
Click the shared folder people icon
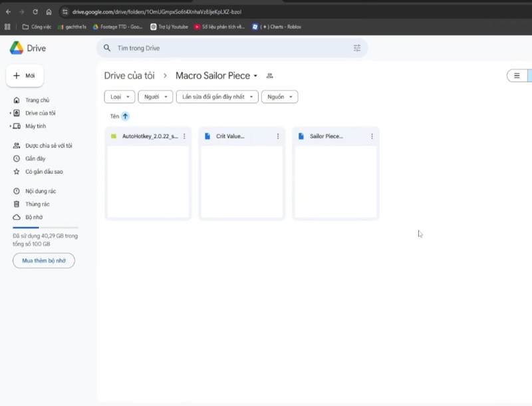click(x=269, y=76)
